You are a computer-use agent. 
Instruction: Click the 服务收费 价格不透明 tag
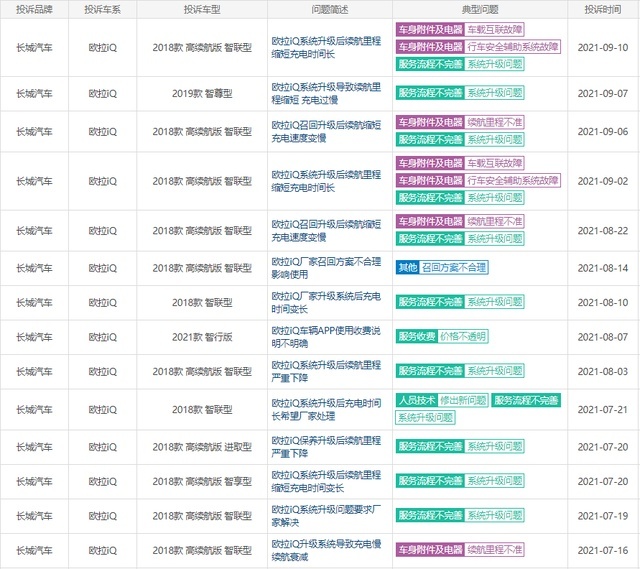(442, 336)
